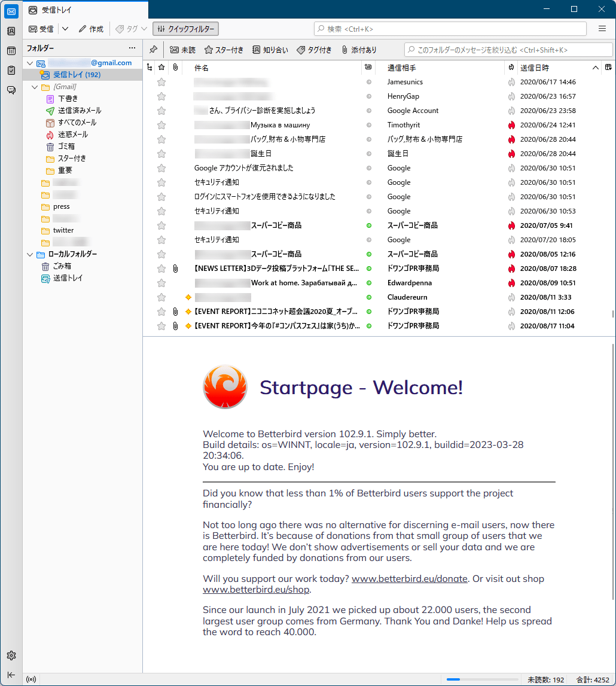Mark Edwardpenna message as read

pos(369,283)
